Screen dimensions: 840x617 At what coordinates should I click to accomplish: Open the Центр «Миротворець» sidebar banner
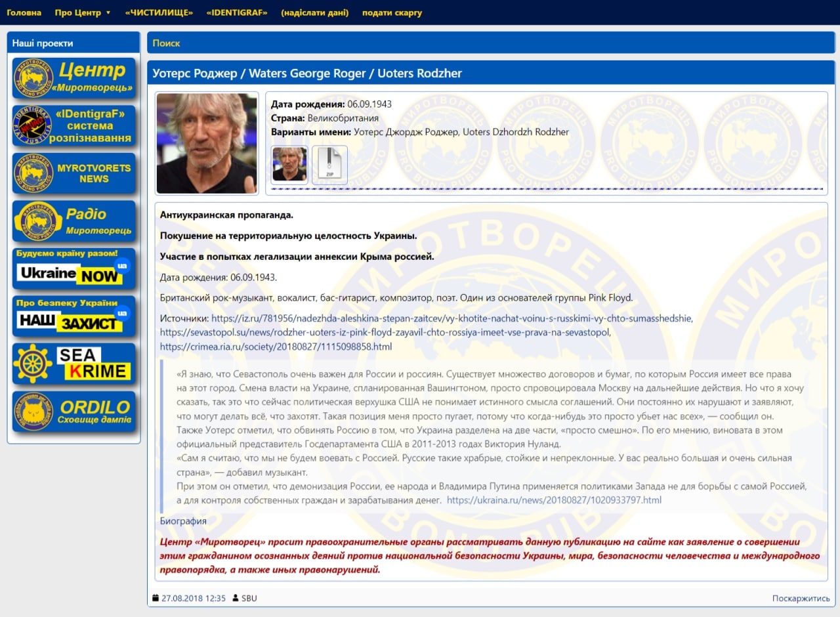(x=73, y=78)
